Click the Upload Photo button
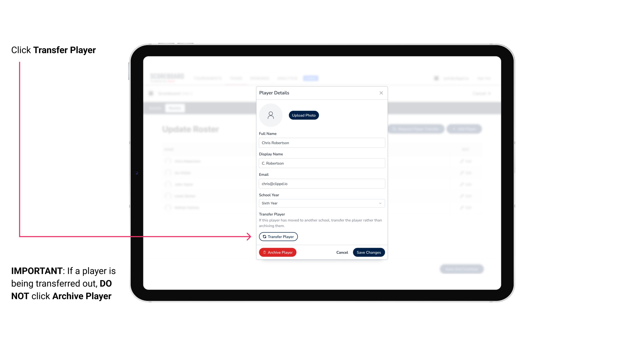 coord(304,115)
